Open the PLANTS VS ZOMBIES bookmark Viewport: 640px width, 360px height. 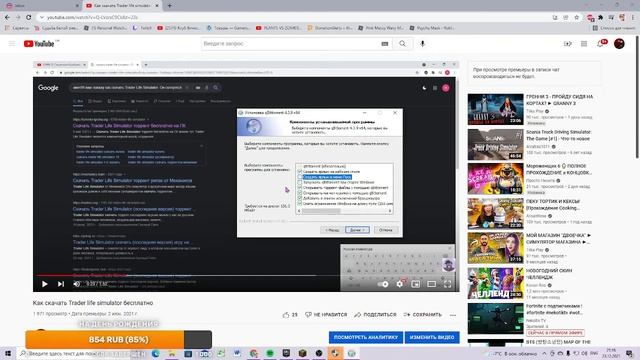(x=279, y=28)
